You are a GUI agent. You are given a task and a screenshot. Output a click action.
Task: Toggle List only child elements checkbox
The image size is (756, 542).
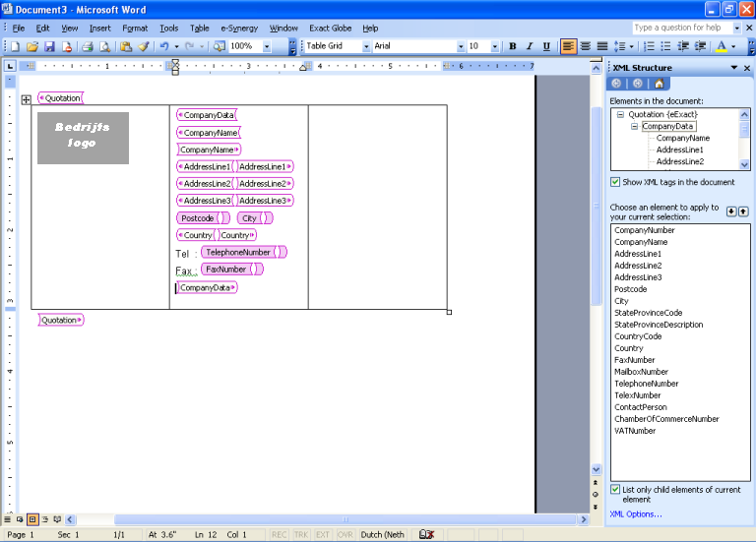pyautogui.click(x=615, y=490)
